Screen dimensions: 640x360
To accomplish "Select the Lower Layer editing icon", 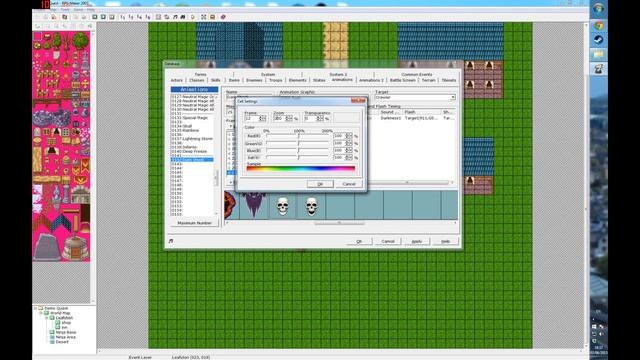I will pyautogui.click(x=95, y=17).
